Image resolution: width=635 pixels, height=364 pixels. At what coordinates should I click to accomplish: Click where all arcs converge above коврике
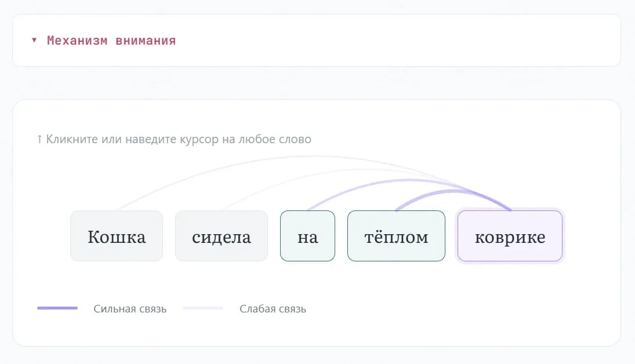pos(509,209)
